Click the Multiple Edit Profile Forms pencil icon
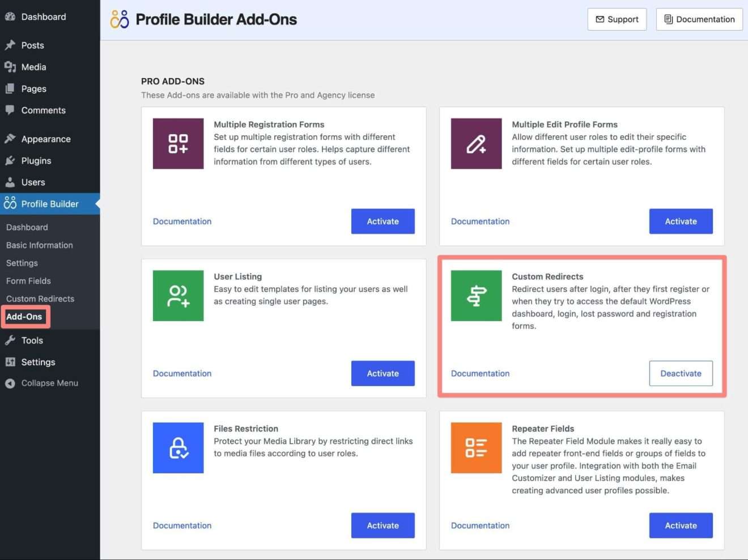This screenshot has width=748, height=560. point(476,143)
